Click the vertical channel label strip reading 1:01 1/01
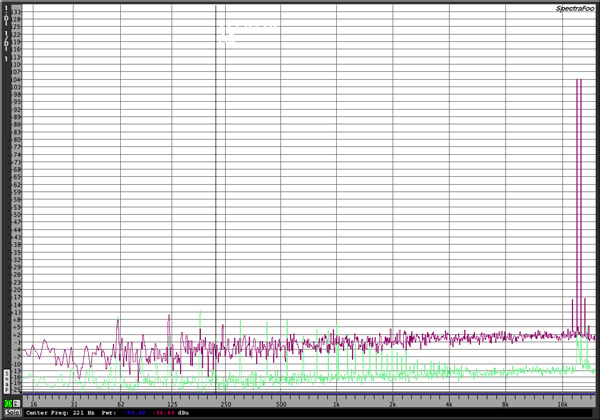The height and width of the screenshot is (420, 600). (6, 34)
